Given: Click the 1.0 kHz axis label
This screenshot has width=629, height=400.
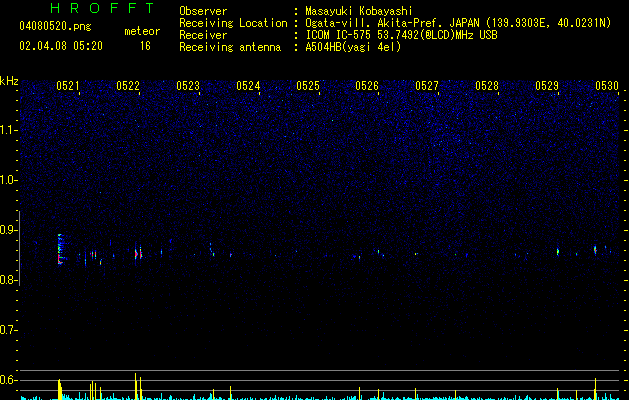Looking at the screenshot, I should coord(9,180).
